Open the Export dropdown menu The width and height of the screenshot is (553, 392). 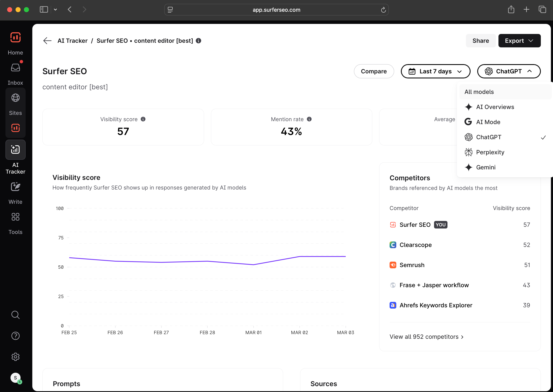519,40
